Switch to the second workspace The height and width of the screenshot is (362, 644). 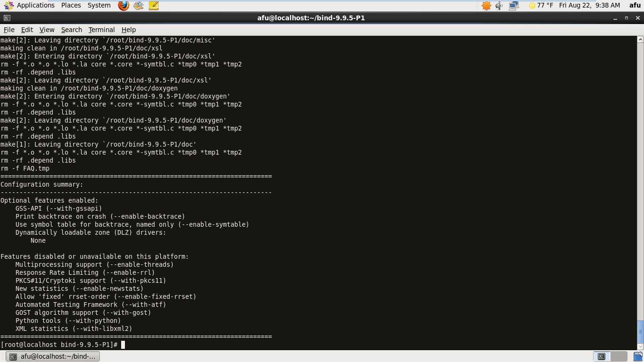[x=619, y=357]
